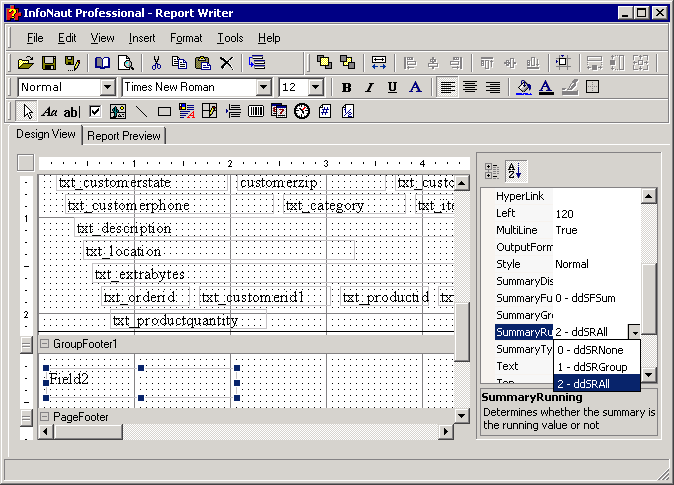Switch to Report Preview tab
The width and height of the screenshot is (674, 485).
click(x=124, y=136)
